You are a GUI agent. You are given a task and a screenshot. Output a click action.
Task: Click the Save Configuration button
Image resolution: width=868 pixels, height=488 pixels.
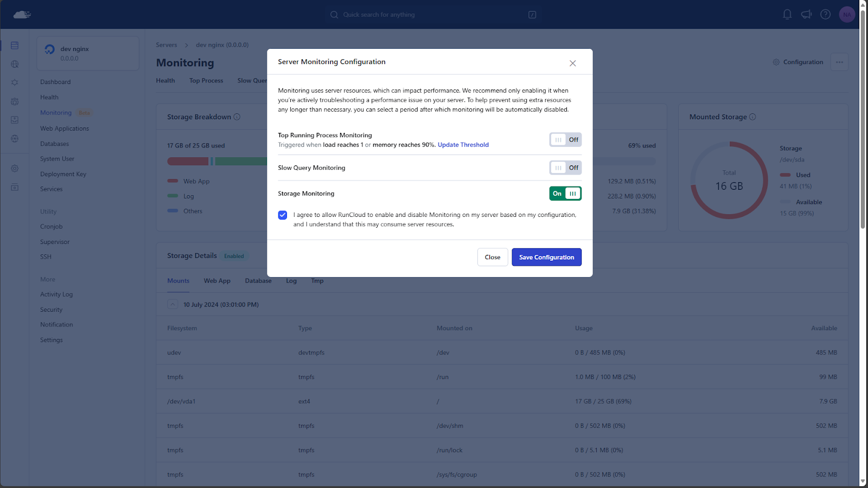tap(546, 258)
